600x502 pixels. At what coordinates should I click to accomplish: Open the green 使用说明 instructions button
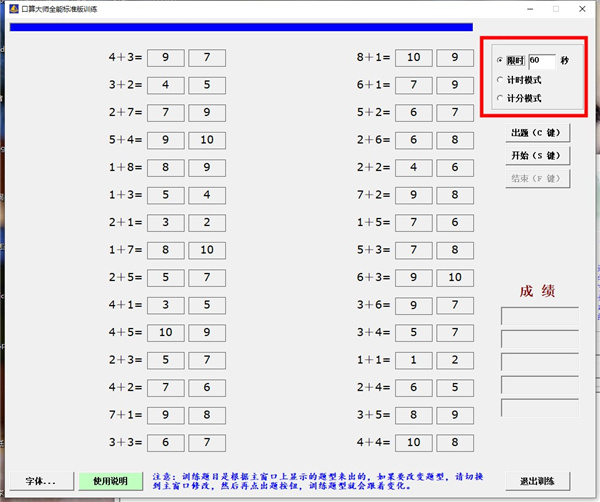111,481
